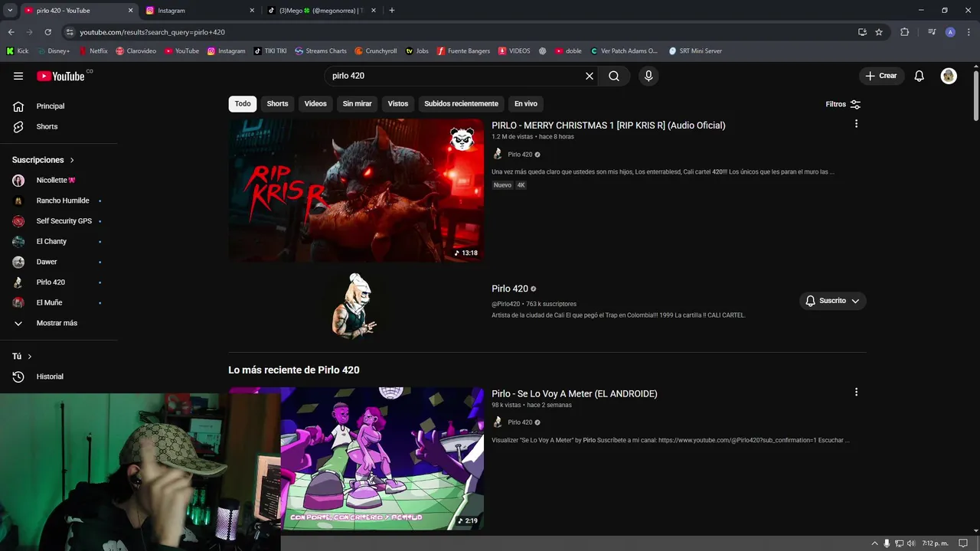Open Kick bookmark
This screenshot has height=551, width=980.
click(17, 51)
